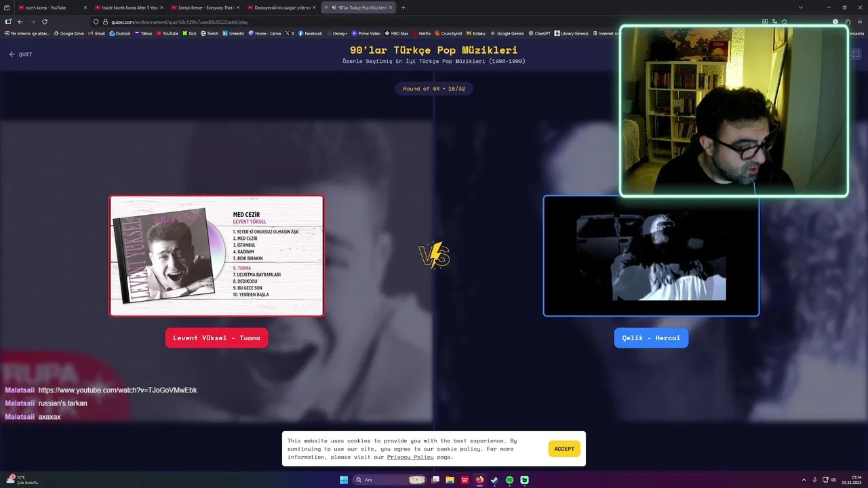This screenshot has height=488, width=868.
Task: Click the taskbar Ara search box
Action: tap(391, 480)
